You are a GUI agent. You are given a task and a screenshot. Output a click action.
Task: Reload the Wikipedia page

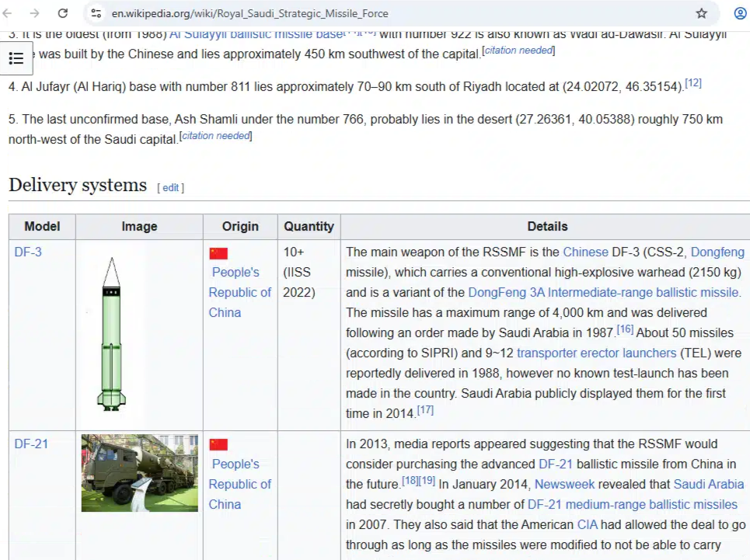point(63,13)
